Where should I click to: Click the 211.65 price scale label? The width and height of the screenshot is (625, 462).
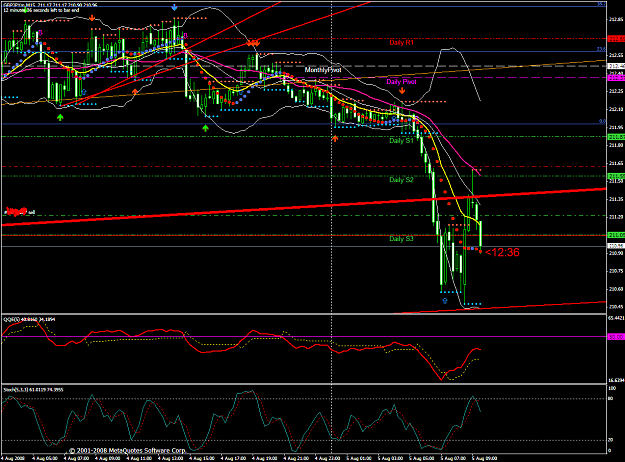(616, 163)
